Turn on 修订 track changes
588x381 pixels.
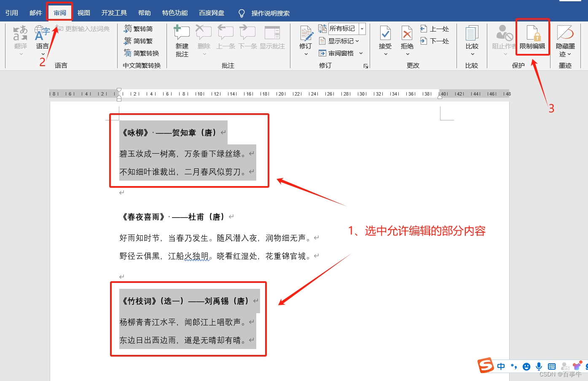point(306,37)
